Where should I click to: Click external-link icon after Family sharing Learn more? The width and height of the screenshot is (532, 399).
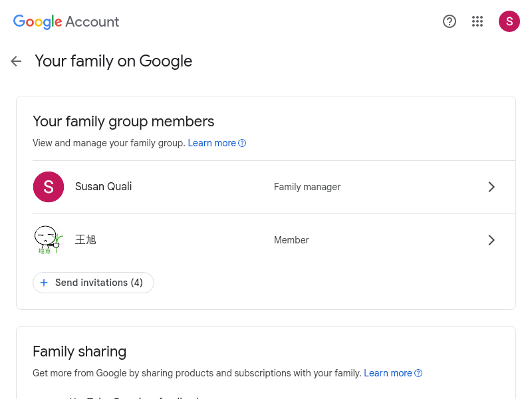pyautogui.click(x=418, y=373)
